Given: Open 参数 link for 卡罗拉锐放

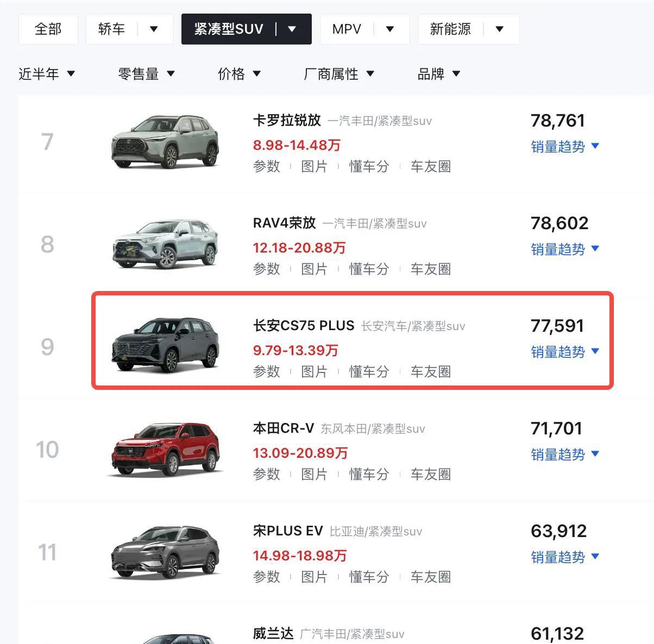Looking at the screenshot, I should tap(267, 166).
